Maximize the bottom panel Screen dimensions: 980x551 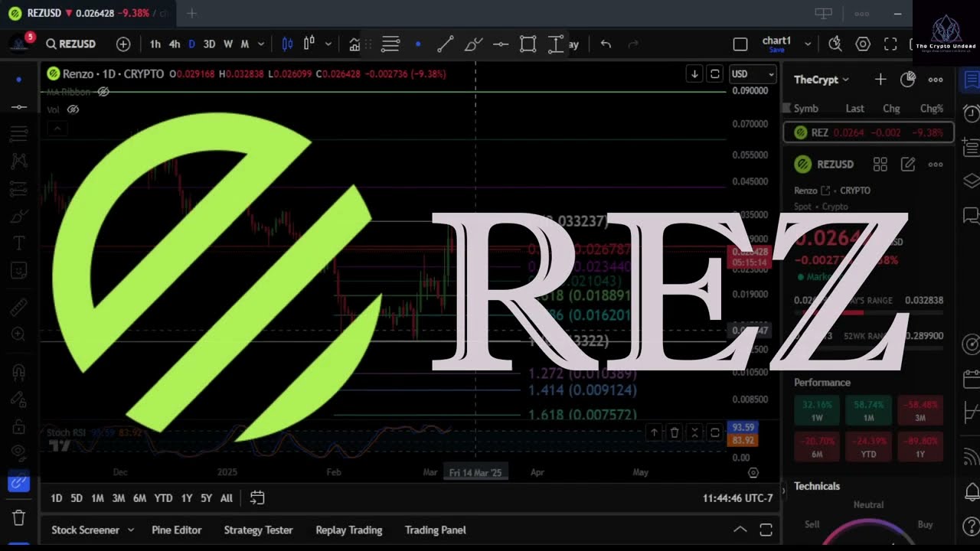tap(766, 530)
